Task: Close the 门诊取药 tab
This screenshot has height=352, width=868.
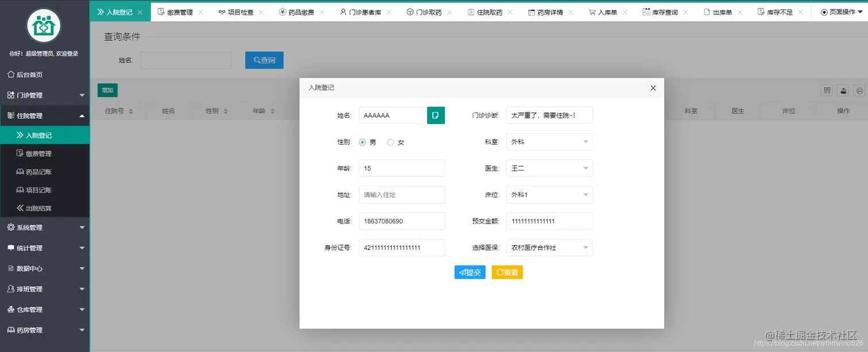Action: point(450,12)
